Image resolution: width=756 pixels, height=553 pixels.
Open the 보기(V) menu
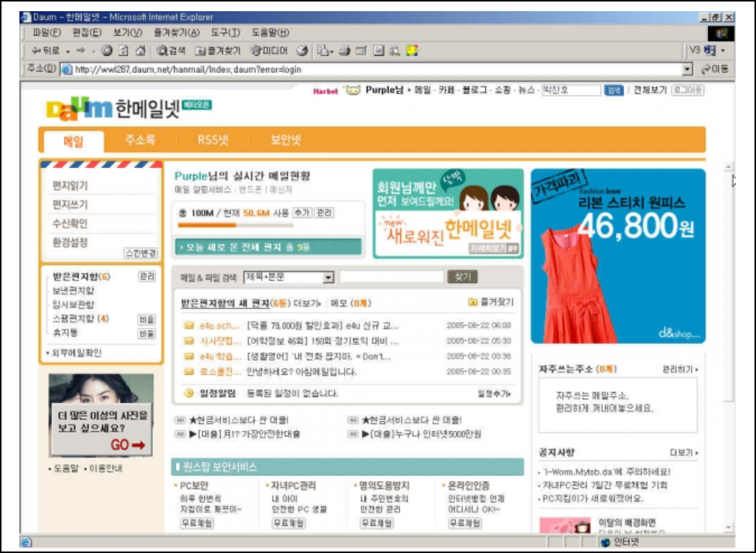click(128, 33)
